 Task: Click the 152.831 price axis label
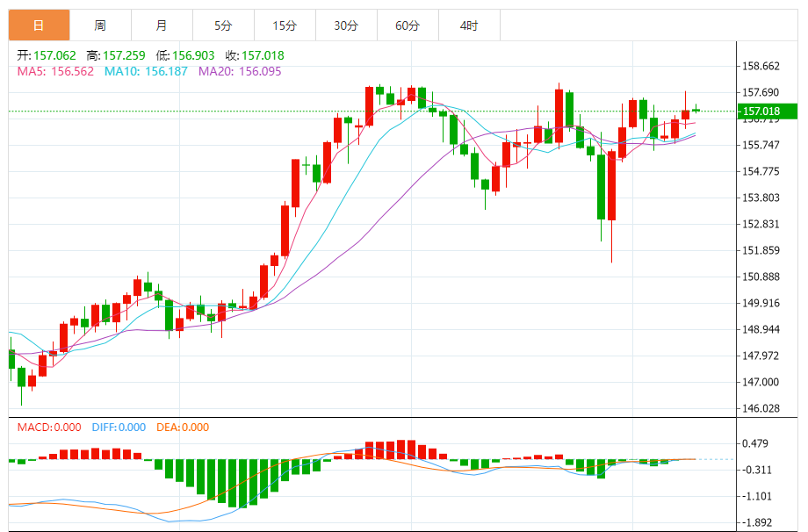click(x=761, y=224)
